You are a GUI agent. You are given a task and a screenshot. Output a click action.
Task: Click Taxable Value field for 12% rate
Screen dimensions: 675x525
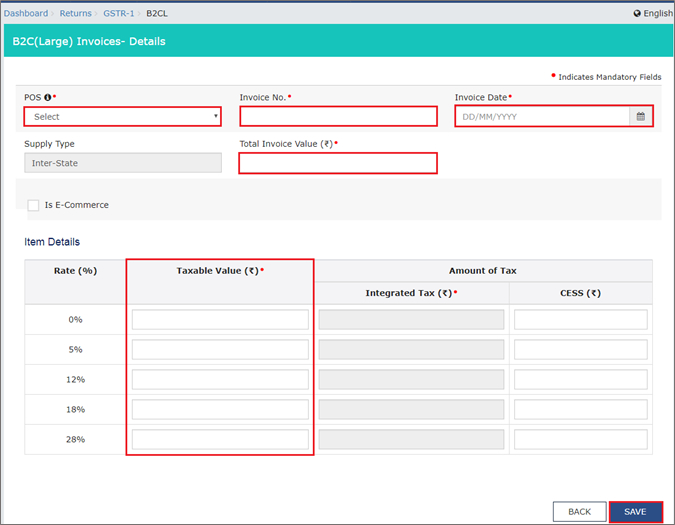[x=220, y=380]
